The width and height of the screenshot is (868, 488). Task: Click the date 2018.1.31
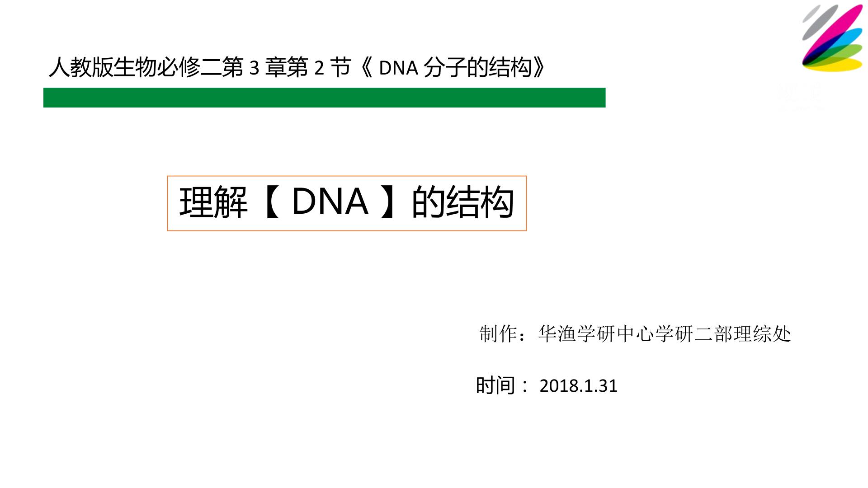[578, 386]
